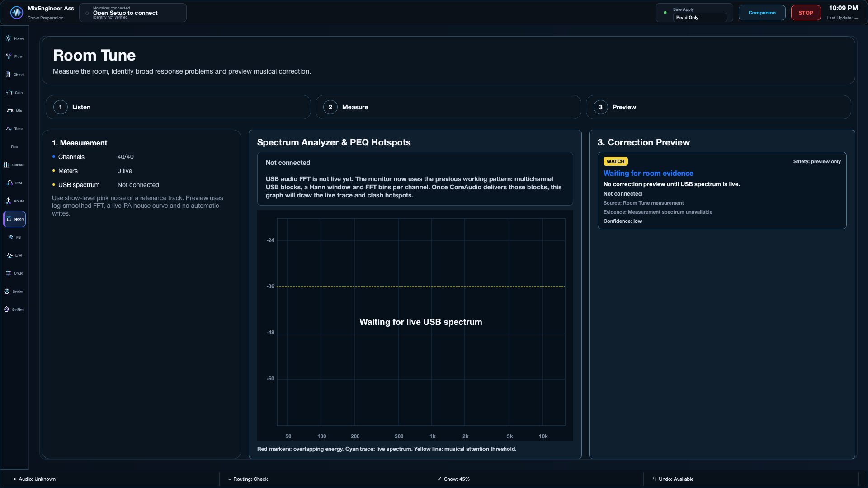Image resolution: width=868 pixels, height=488 pixels.
Task: Open the Check section in sidebar
Action: [14, 75]
